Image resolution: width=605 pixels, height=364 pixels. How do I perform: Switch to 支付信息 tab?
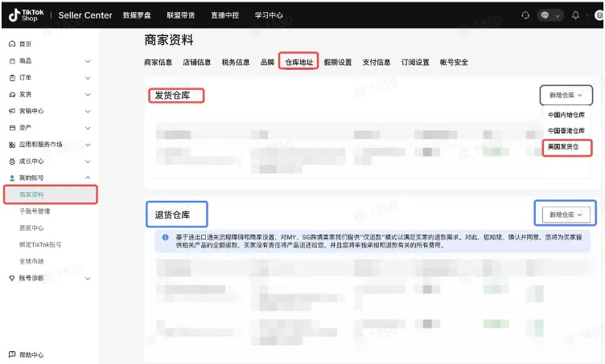point(377,62)
